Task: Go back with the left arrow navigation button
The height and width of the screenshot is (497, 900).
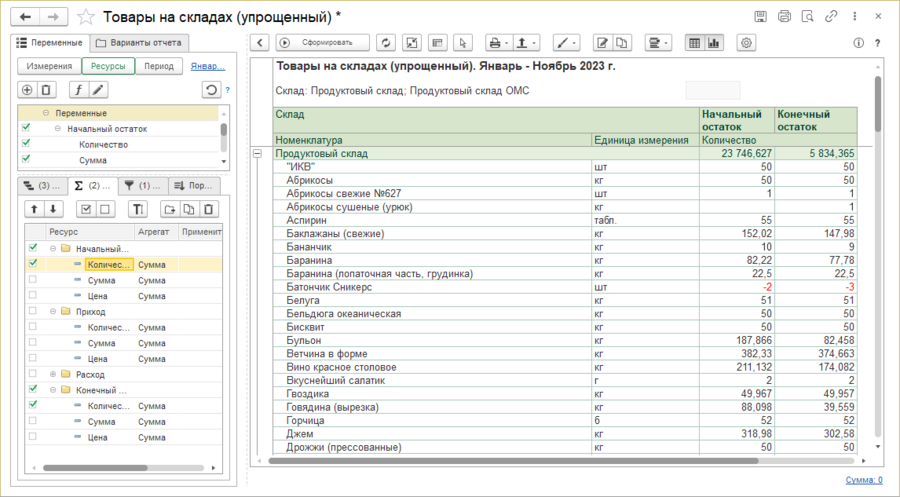Action: [x=26, y=17]
